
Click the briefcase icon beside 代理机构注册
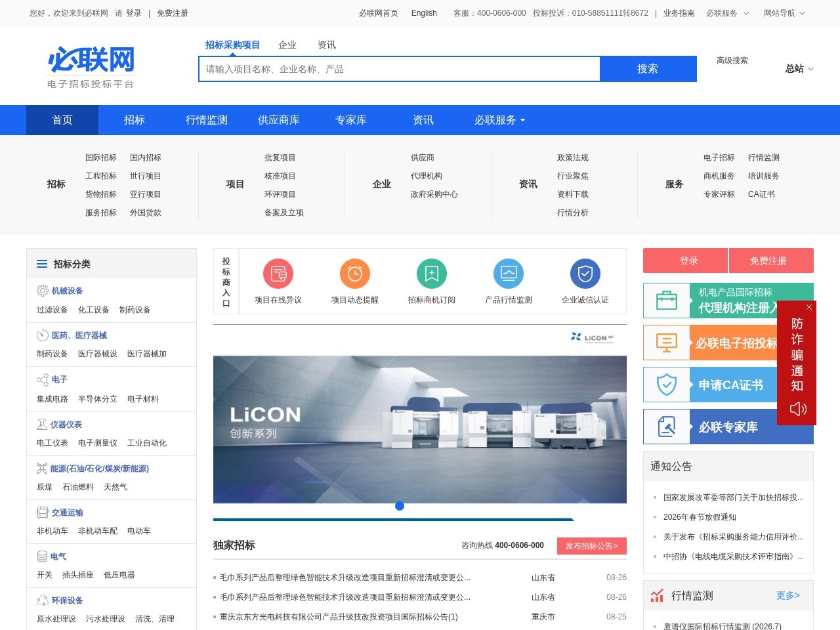pyautogui.click(x=667, y=301)
